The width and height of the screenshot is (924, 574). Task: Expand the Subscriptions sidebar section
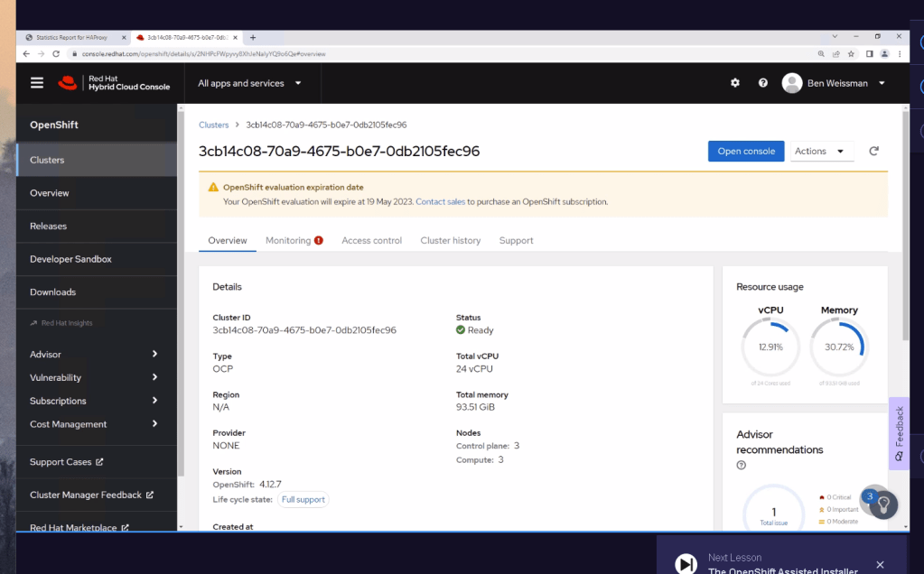click(94, 401)
